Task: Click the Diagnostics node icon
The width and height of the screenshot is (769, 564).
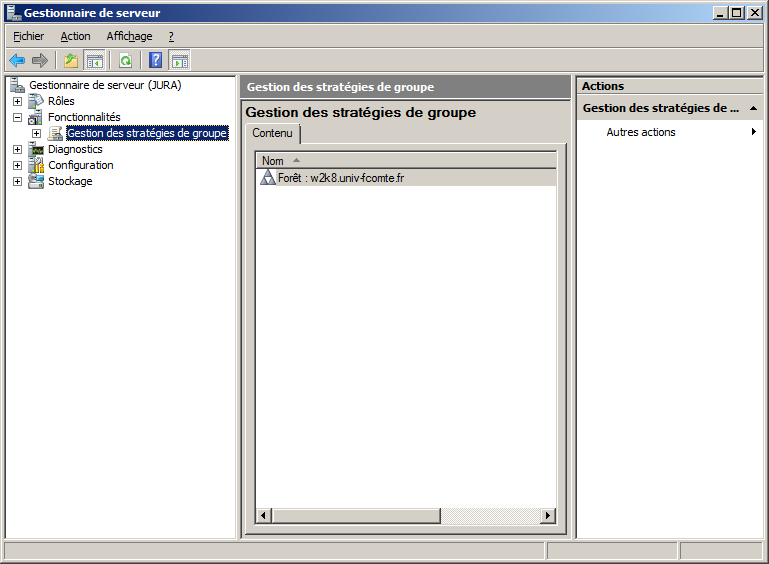Action: (x=36, y=149)
